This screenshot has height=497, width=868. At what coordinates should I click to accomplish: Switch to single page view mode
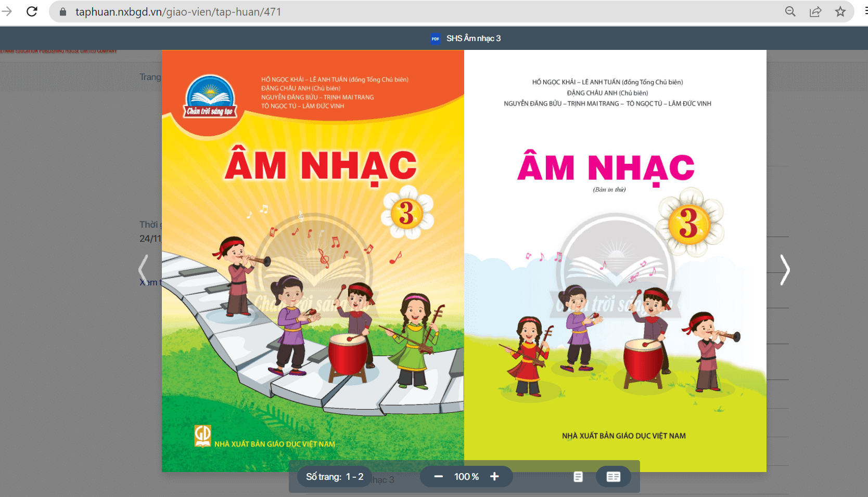tap(578, 477)
